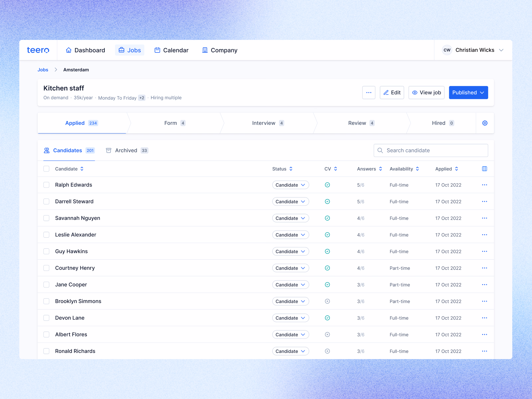Open status dropdown for Darrell Steward

coord(290,201)
